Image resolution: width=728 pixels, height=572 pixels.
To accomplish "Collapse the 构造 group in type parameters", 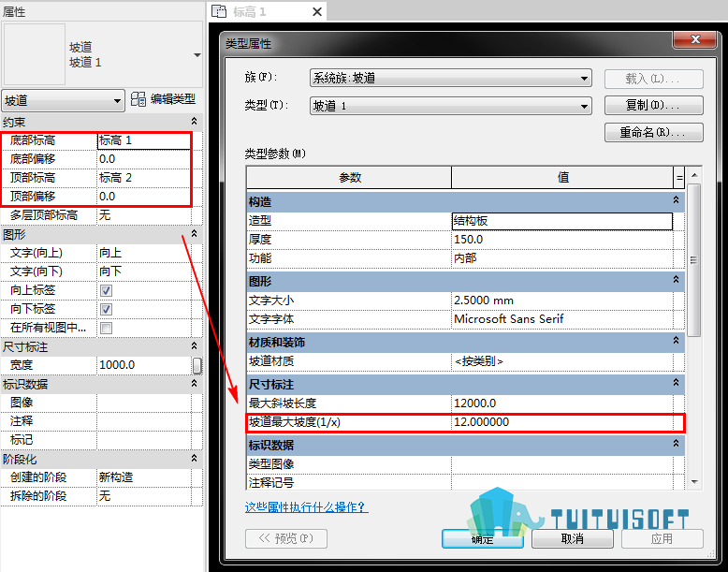I will (676, 200).
